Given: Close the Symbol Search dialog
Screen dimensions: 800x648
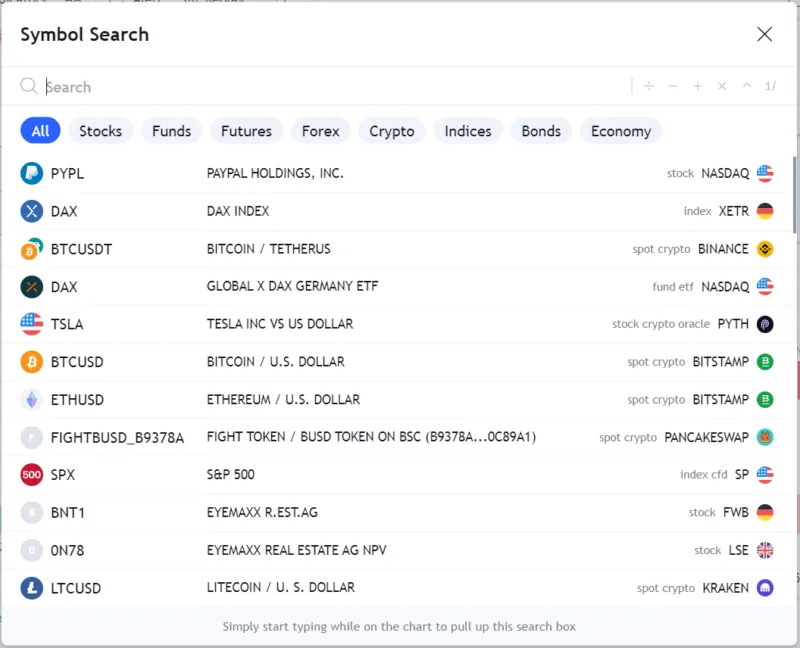Looking at the screenshot, I should (765, 34).
